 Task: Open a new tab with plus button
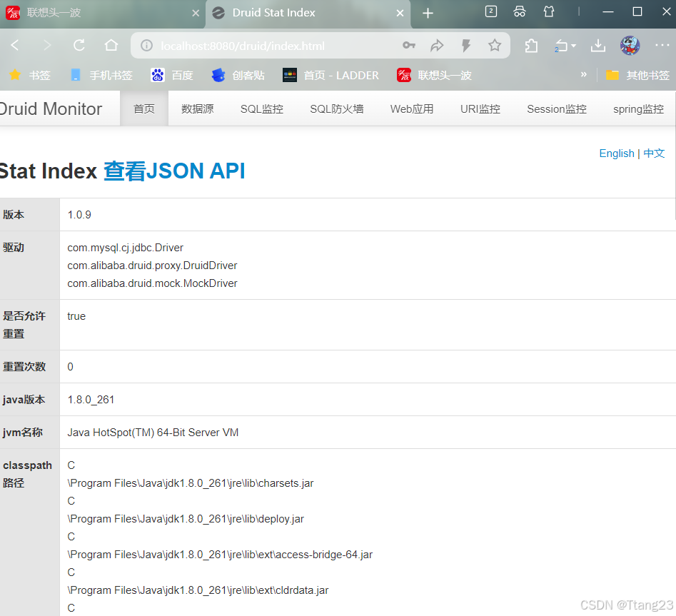[x=428, y=14]
